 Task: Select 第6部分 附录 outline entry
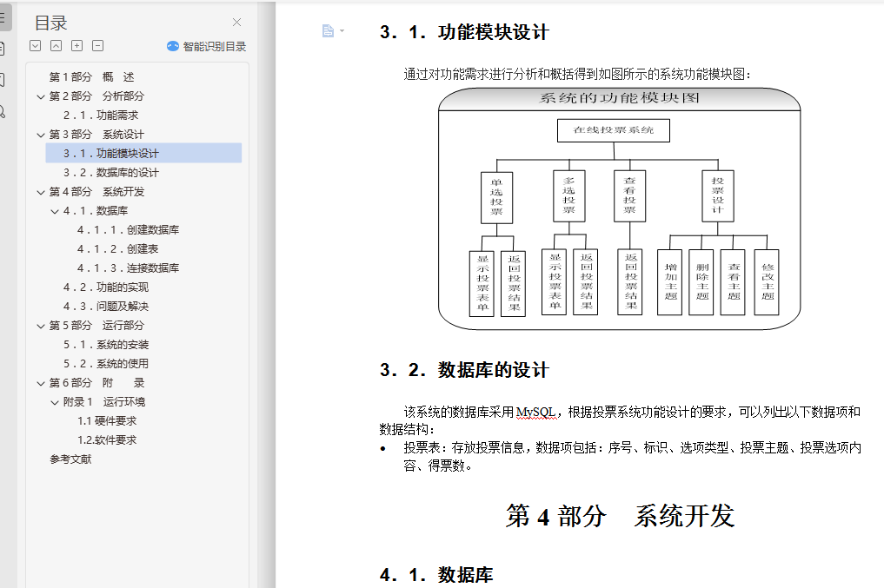tap(96, 382)
